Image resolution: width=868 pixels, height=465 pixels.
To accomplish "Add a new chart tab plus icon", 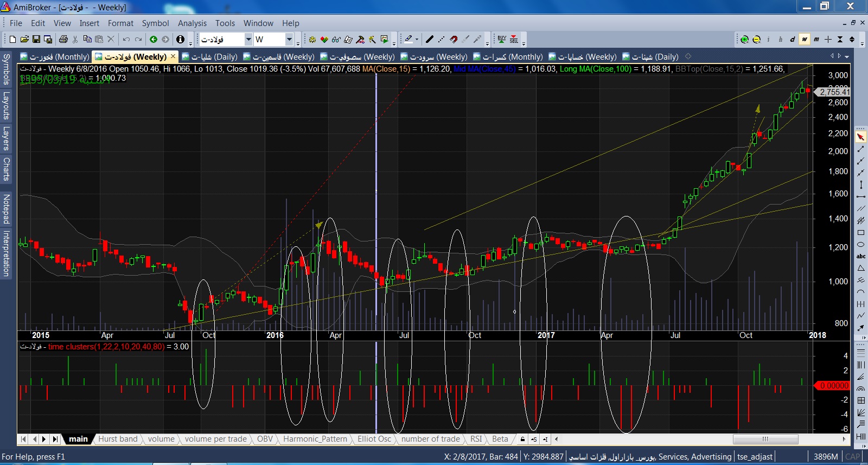I will coord(688,56).
